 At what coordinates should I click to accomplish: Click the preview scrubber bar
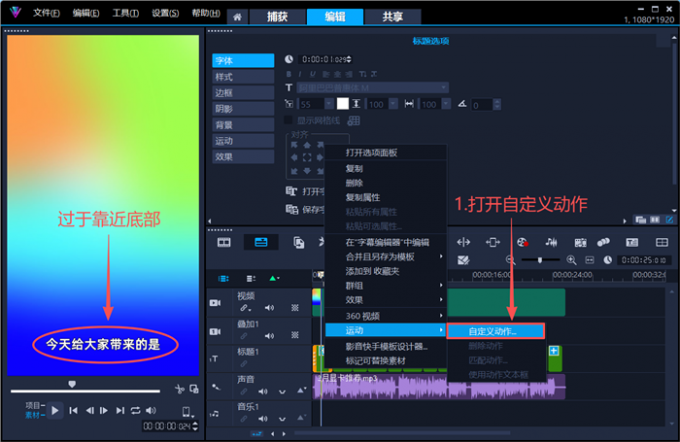85,391
